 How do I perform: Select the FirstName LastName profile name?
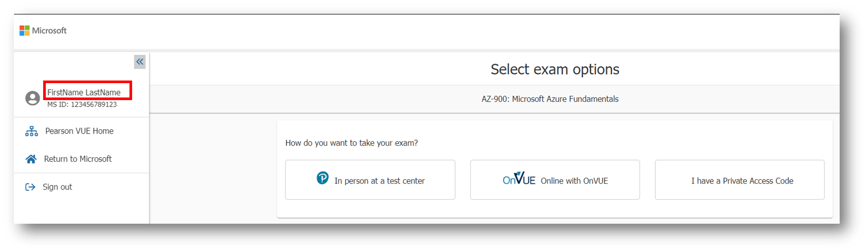point(84,92)
